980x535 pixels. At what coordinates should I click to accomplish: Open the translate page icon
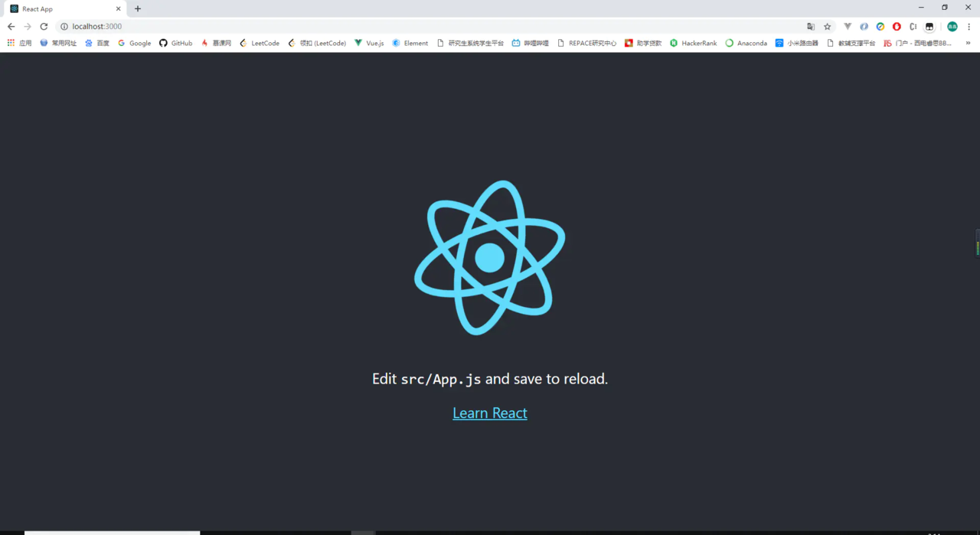tap(811, 26)
